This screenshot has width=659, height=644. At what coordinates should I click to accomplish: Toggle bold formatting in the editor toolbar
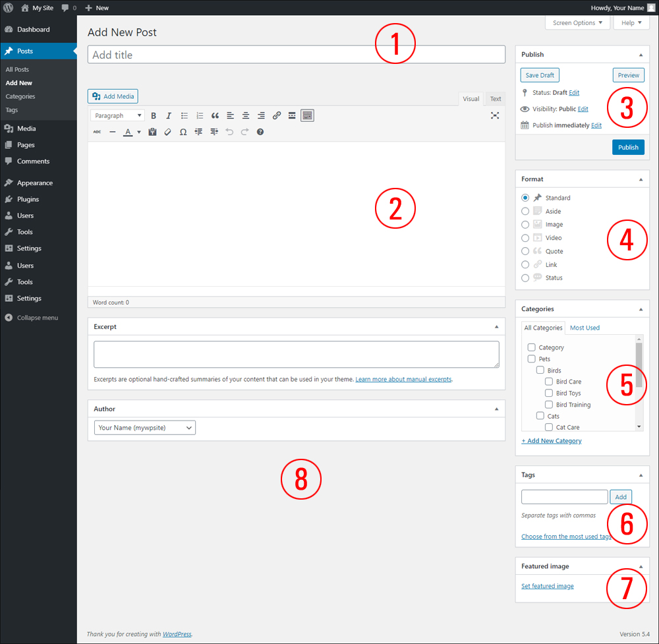pyautogui.click(x=154, y=115)
